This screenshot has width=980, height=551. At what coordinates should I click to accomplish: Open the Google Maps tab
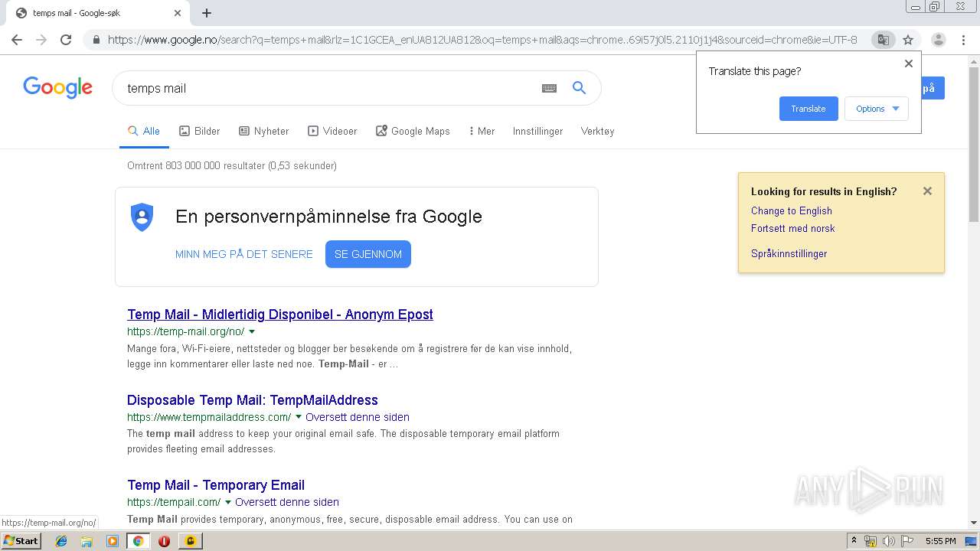tap(413, 131)
